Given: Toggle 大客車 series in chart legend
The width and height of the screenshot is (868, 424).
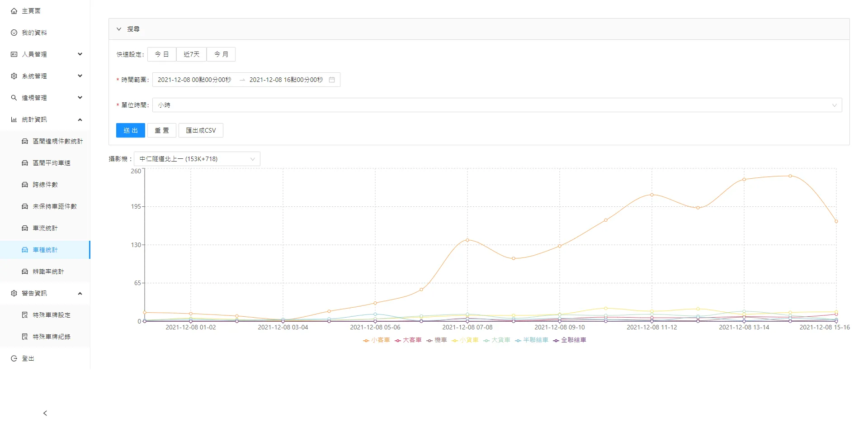Looking at the screenshot, I should (408, 340).
